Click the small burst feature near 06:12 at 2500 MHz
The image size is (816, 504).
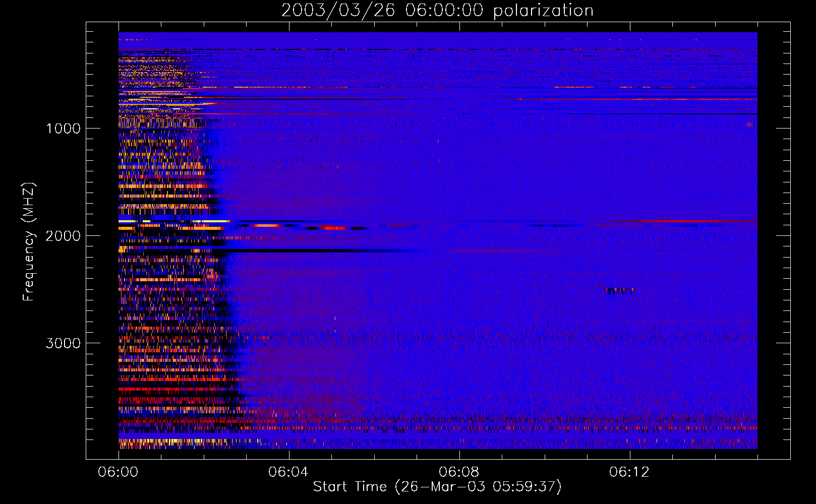pyautogui.click(x=618, y=290)
